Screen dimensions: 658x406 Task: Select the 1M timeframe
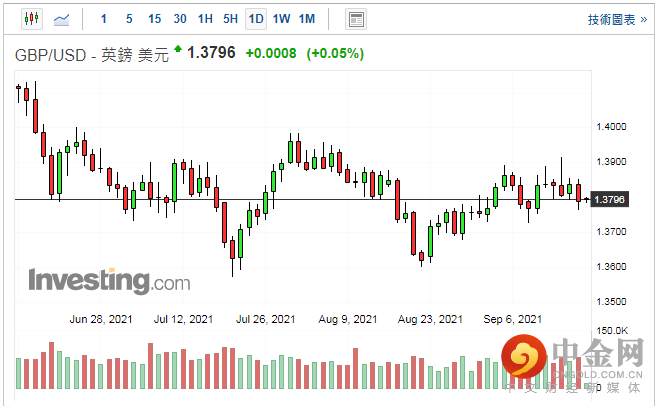point(306,19)
